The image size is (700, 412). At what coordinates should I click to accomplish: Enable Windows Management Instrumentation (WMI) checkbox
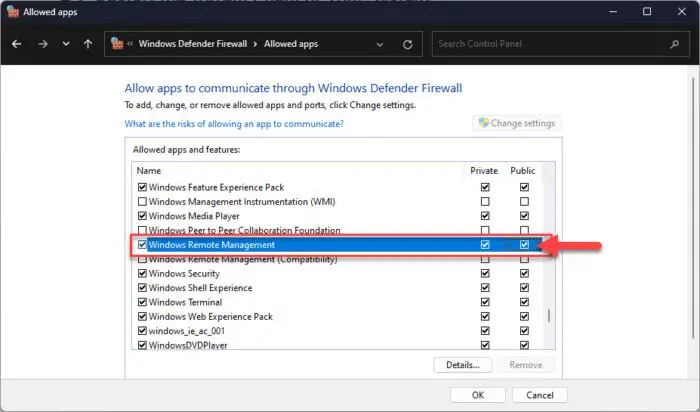click(x=142, y=201)
